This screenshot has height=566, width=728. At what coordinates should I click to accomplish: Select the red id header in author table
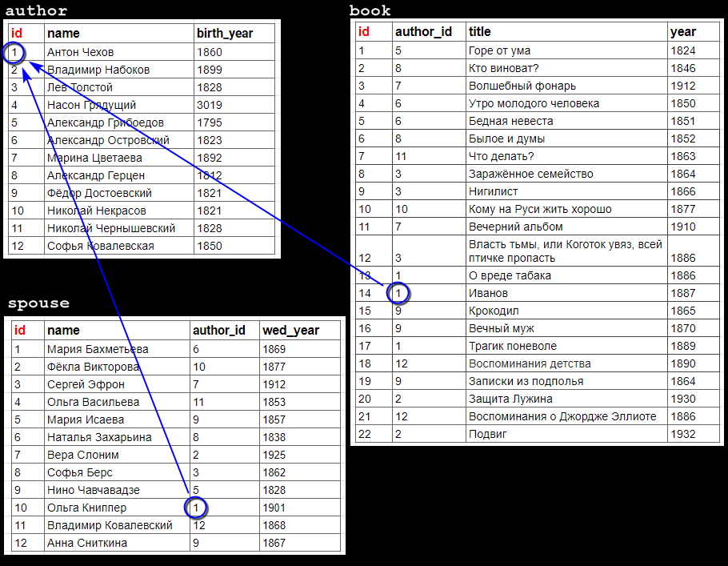pos(17,34)
